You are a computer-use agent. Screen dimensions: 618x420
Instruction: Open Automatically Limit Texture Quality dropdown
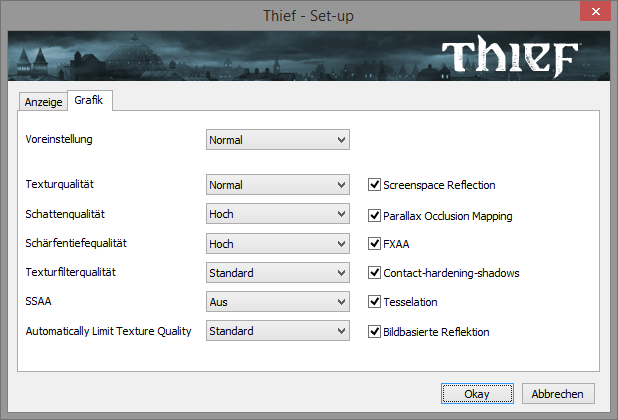pos(277,331)
